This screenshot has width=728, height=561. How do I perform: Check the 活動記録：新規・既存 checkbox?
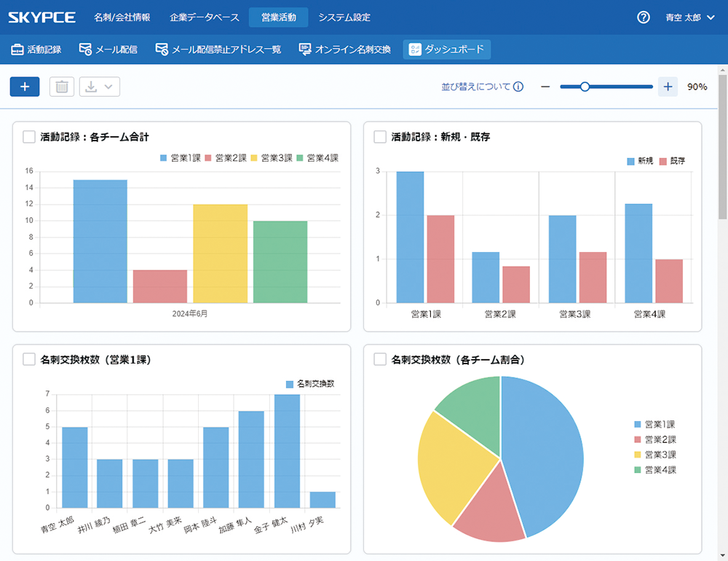click(x=380, y=136)
